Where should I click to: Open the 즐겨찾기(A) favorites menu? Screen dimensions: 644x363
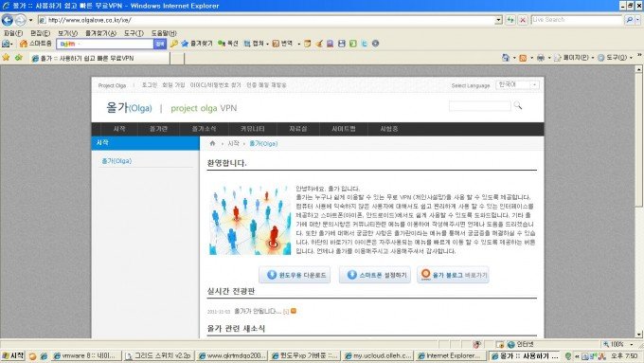[100, 33]
